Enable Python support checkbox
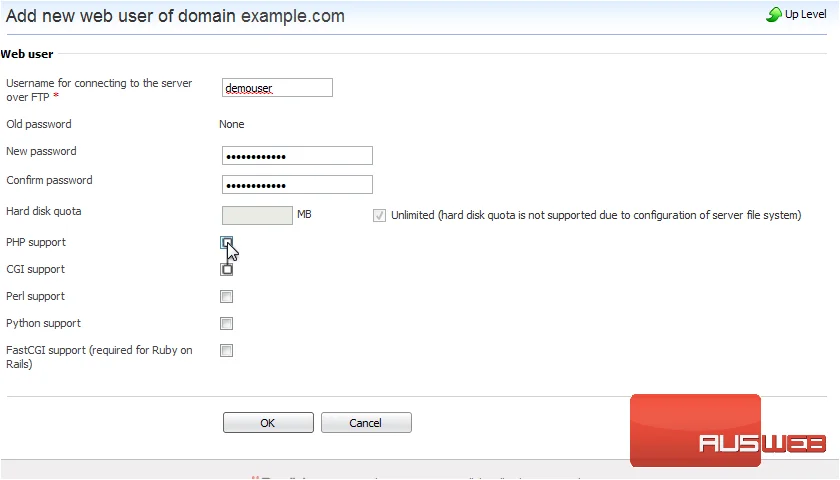Screen dimensions: 840x480 pos(227,324)
